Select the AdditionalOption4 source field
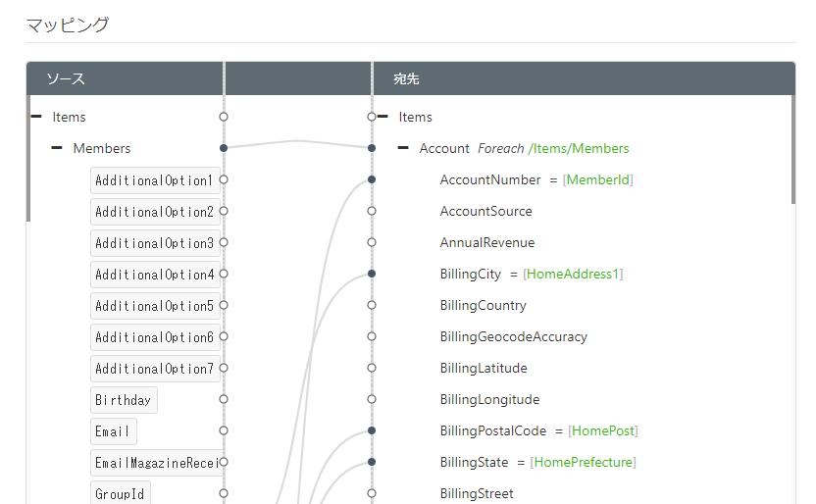 tap(154, 275)
